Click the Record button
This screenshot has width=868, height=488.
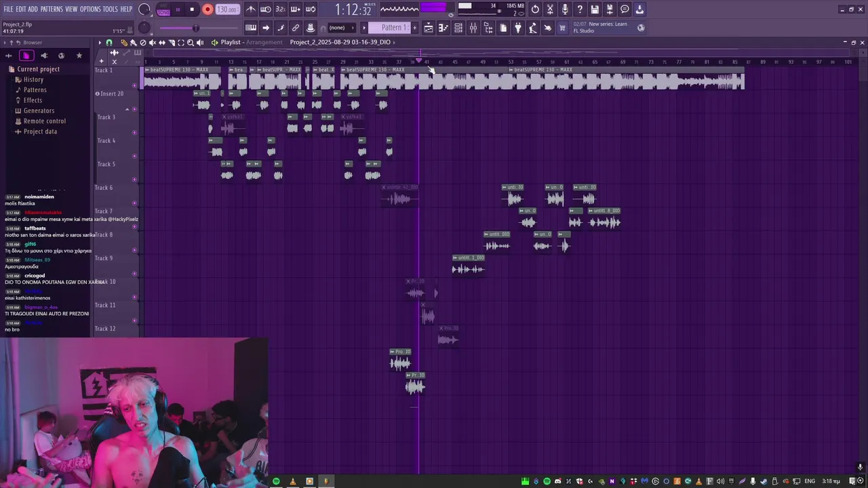208,9
